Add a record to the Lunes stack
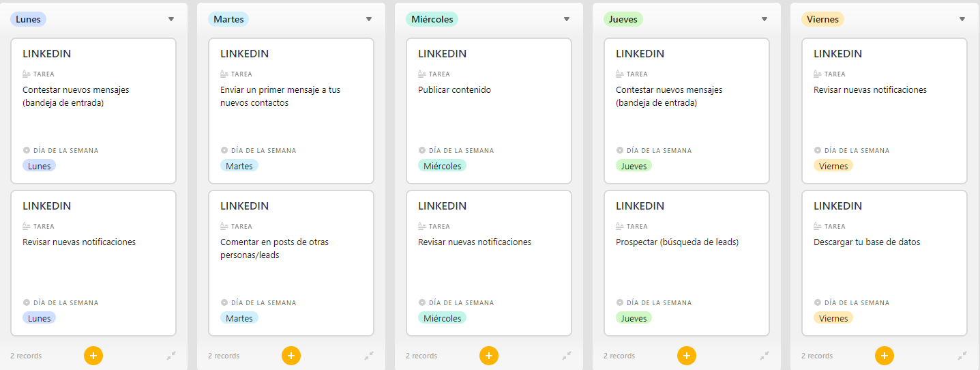The width and height of the screenshot is (980, 370). pos(93,356)
